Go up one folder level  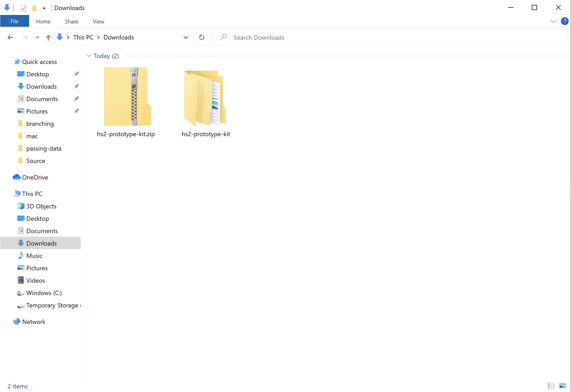(48, 37)
